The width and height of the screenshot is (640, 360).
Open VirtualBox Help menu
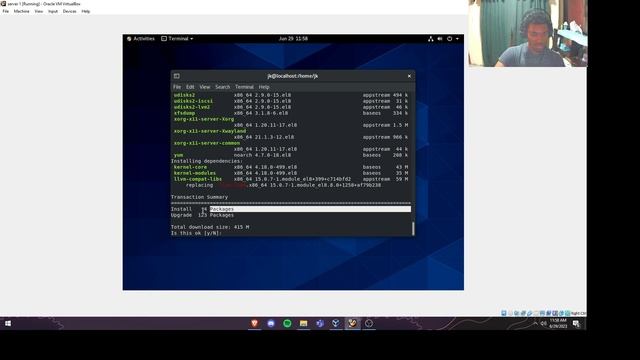[x=85, y=11]
